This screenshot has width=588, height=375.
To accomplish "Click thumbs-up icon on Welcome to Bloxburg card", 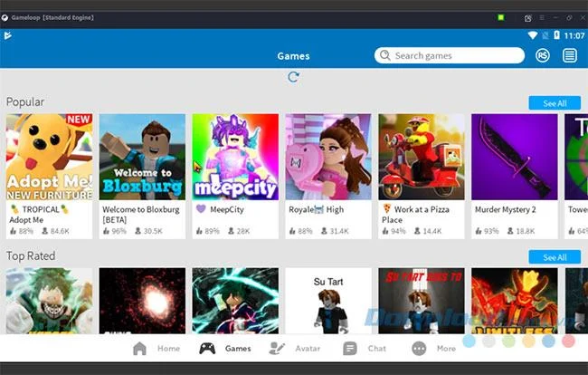I will [106, 231].
